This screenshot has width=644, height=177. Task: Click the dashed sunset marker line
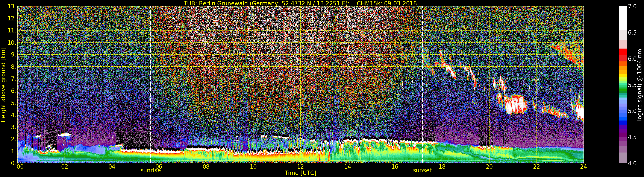click(x=422, y=85)
